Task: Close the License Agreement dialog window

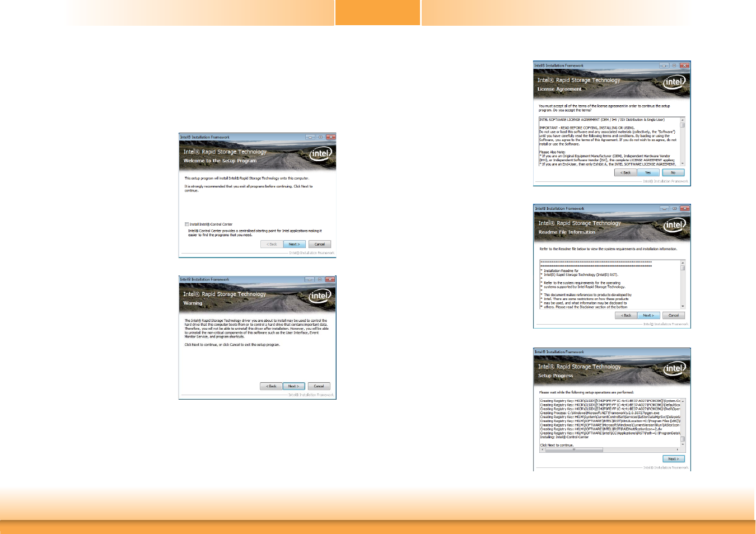Action: 685,65
